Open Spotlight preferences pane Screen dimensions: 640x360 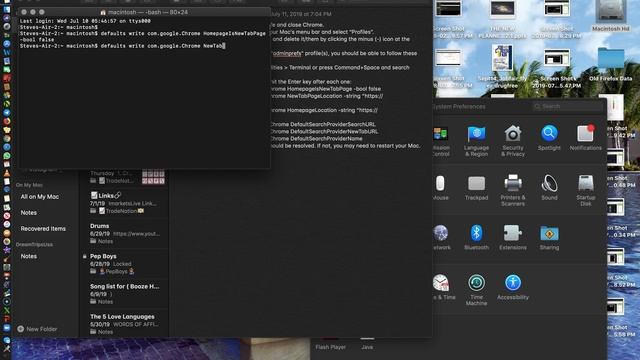549,138
